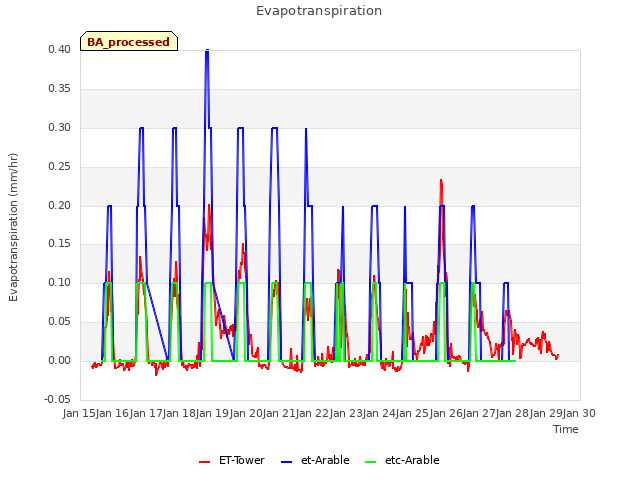Click the Jan 25 x-axis label
This screenshot has width=640, height=480.
(x=413, y=413)
